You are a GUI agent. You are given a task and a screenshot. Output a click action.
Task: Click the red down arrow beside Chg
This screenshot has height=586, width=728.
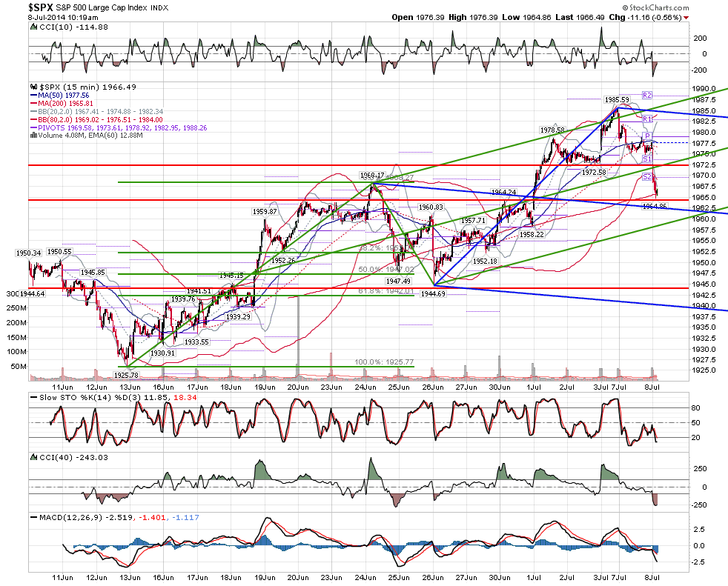(x=686, y=18)
